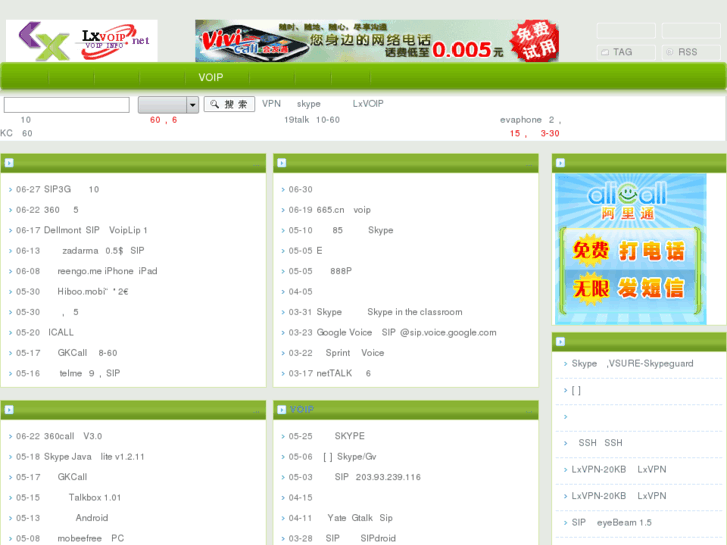Open the '[ ]' sidebar link
Viewport: 727px width, 545px height.
(x=576, y=390)
